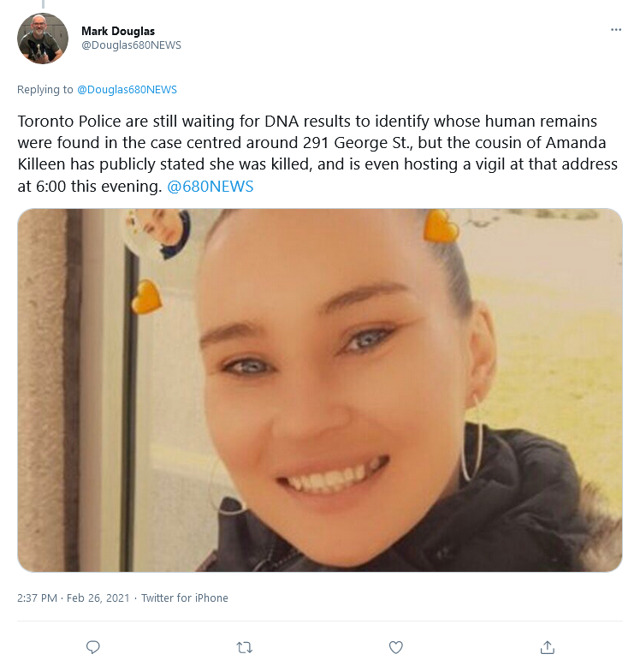Open the share tweet icon
The height and width of the screenshot is (672, 640).
point(547,647)
